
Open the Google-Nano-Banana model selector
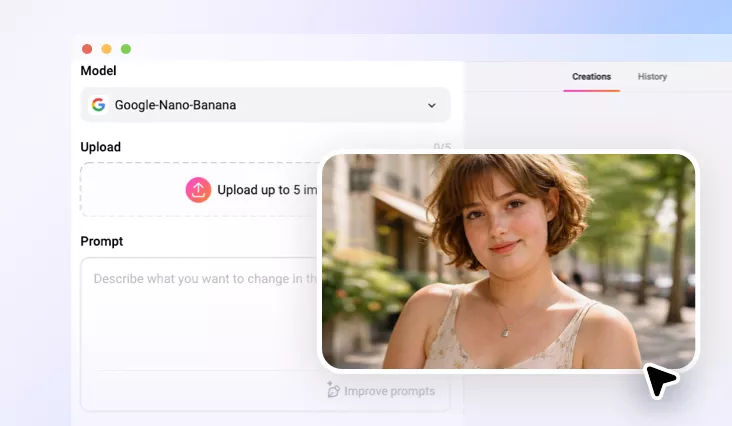266,105
